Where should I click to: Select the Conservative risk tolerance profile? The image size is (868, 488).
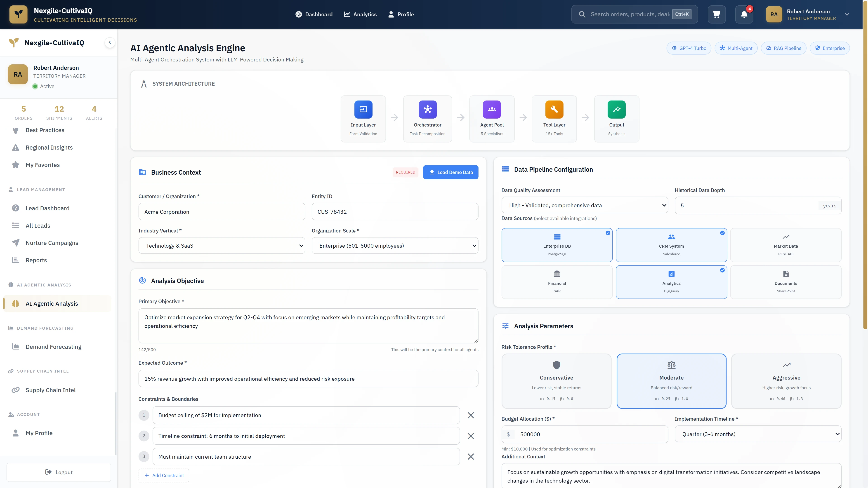(557, 381)
